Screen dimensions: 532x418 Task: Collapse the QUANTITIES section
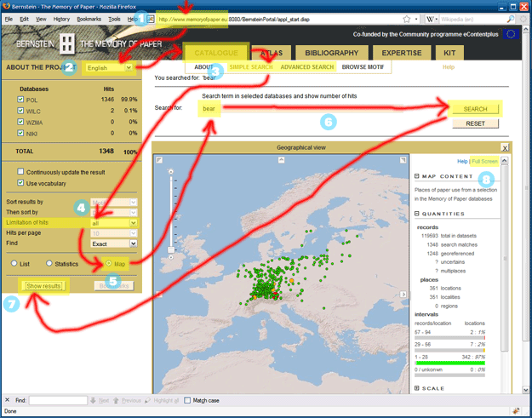[416, 214]
